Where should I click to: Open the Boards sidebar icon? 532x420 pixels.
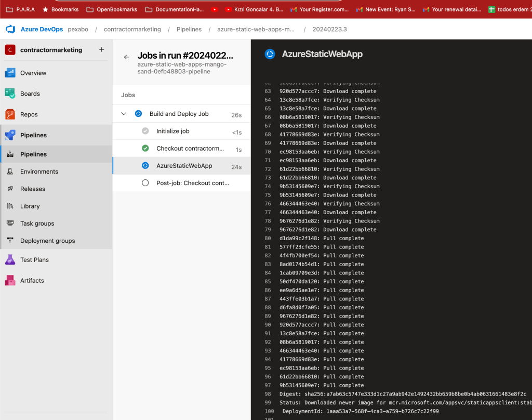tap(10, 94)
